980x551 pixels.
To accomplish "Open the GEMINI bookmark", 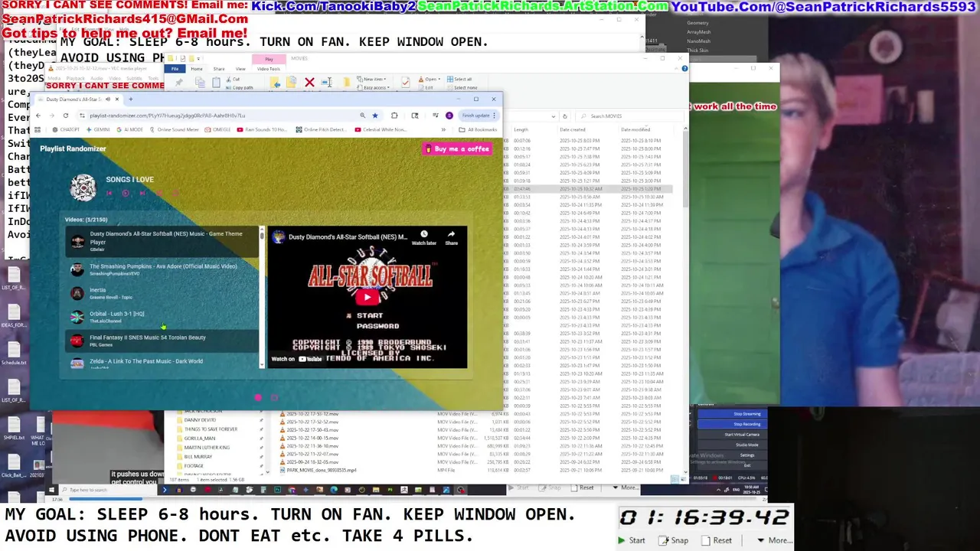I will click(98, 129).
